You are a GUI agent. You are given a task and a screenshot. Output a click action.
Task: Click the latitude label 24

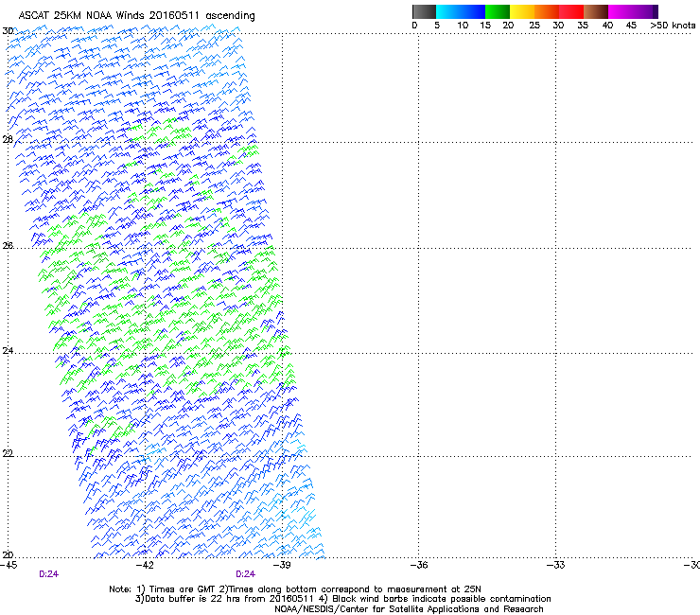[x=8, y=351]
